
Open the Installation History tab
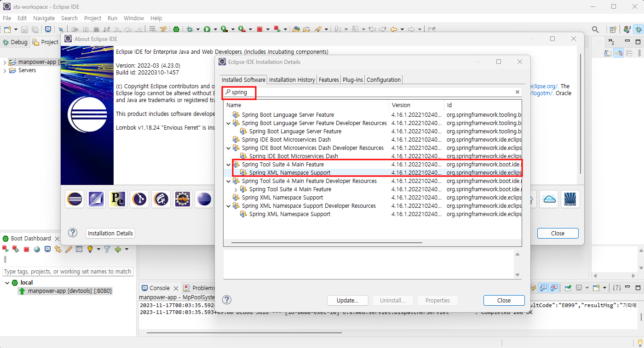[x=292, y=80]
